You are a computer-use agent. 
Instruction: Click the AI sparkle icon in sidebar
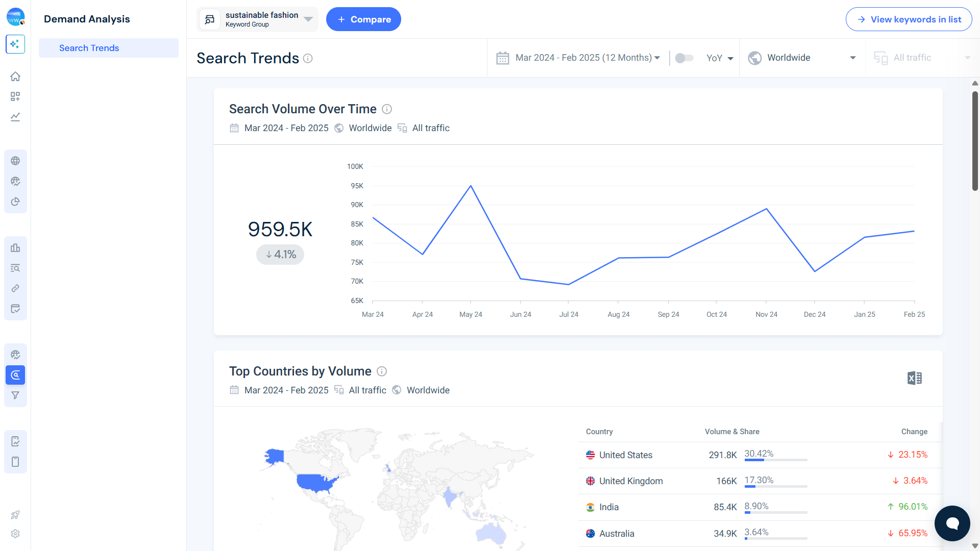coord(15,44)
